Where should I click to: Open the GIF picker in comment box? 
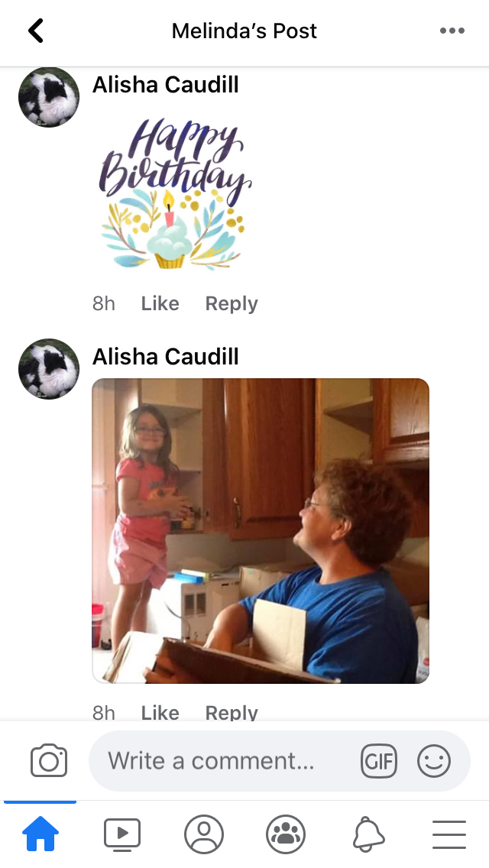[x=379, y=760]
